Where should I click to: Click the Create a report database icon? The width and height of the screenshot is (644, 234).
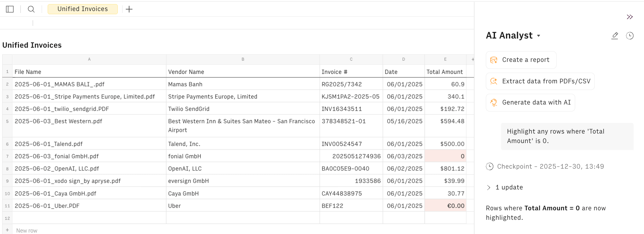[494, 60]
